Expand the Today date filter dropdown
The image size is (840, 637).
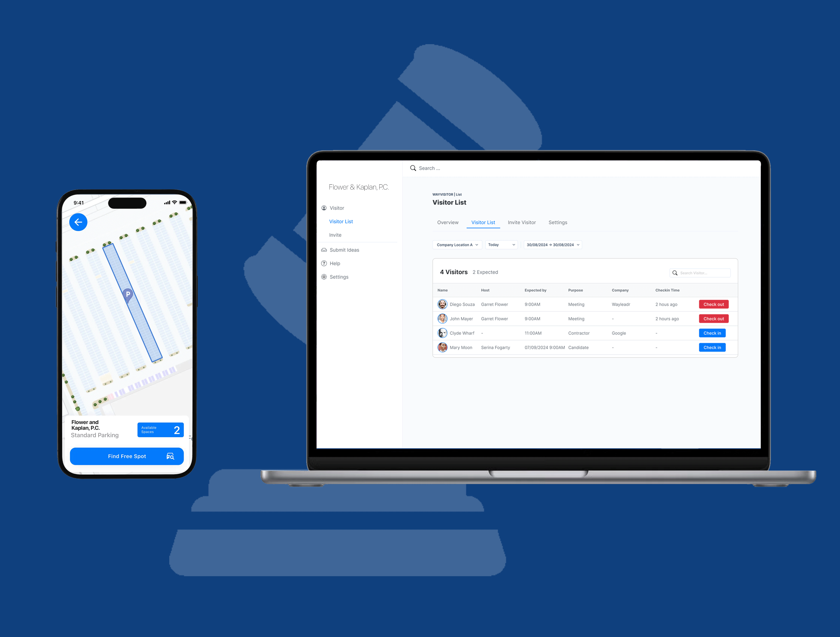(x=510, y=245)
